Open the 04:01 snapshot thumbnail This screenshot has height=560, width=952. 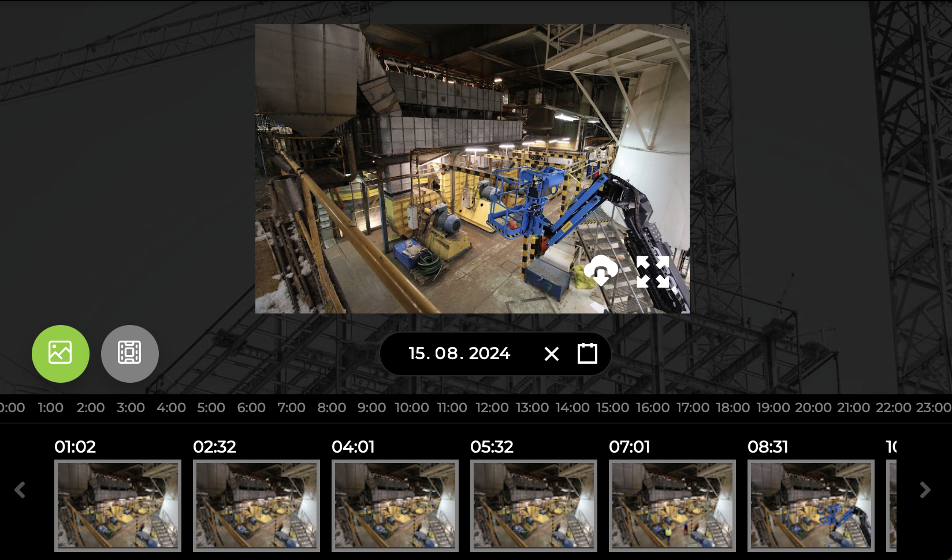(395, 505)
